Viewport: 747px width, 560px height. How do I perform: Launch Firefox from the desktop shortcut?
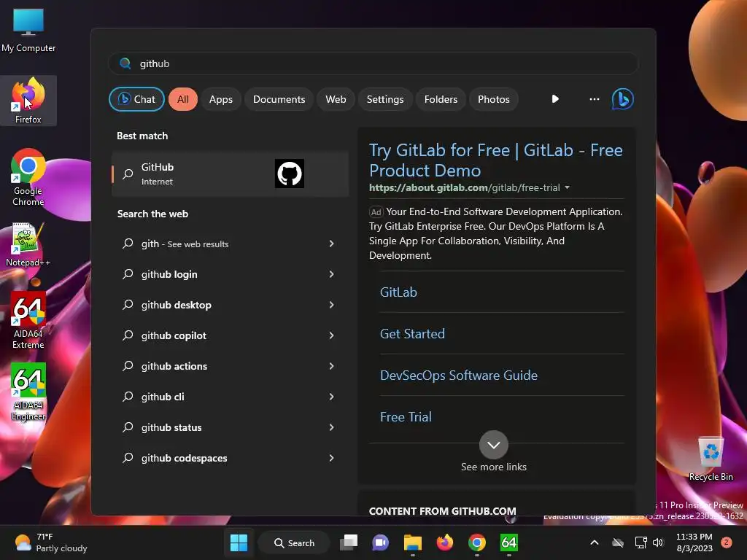pos(28,101)
